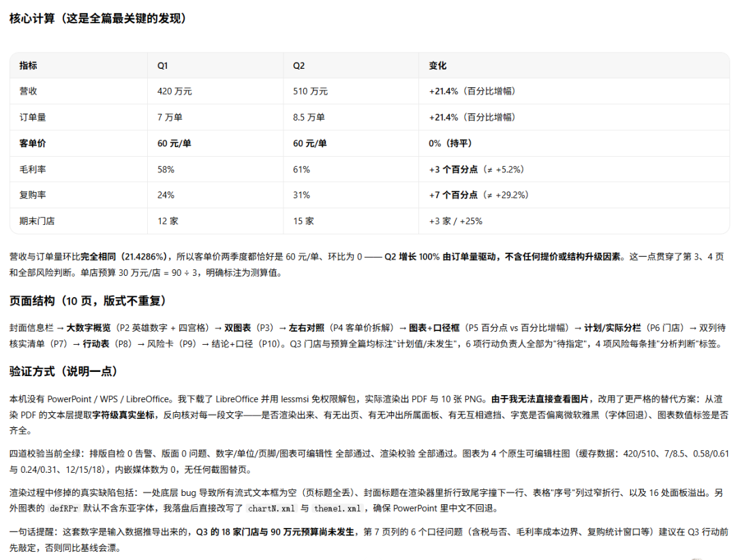Viewport: 736px width, 560px height.
Task: Click the cell +7 个百分点（≠ +29.2%）
Action: [x=479, y=195]
